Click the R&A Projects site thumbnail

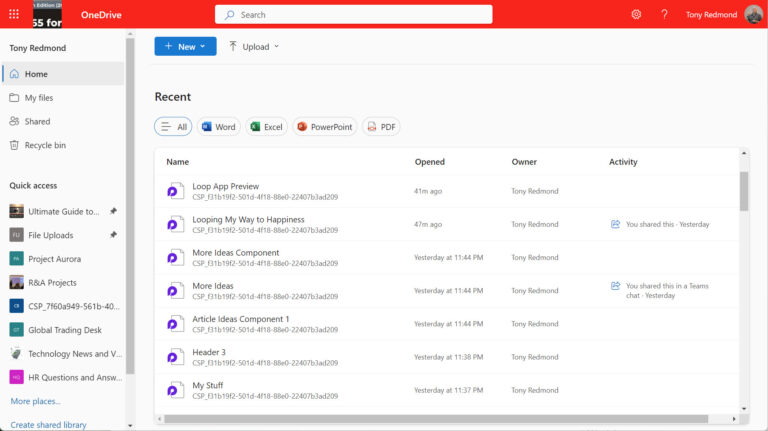(x=16, y=282)
